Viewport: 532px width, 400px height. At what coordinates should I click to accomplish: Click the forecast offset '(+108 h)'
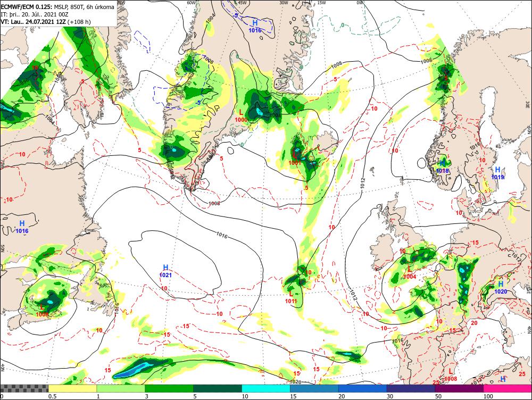pyautogui.click(x=79, y=22)
